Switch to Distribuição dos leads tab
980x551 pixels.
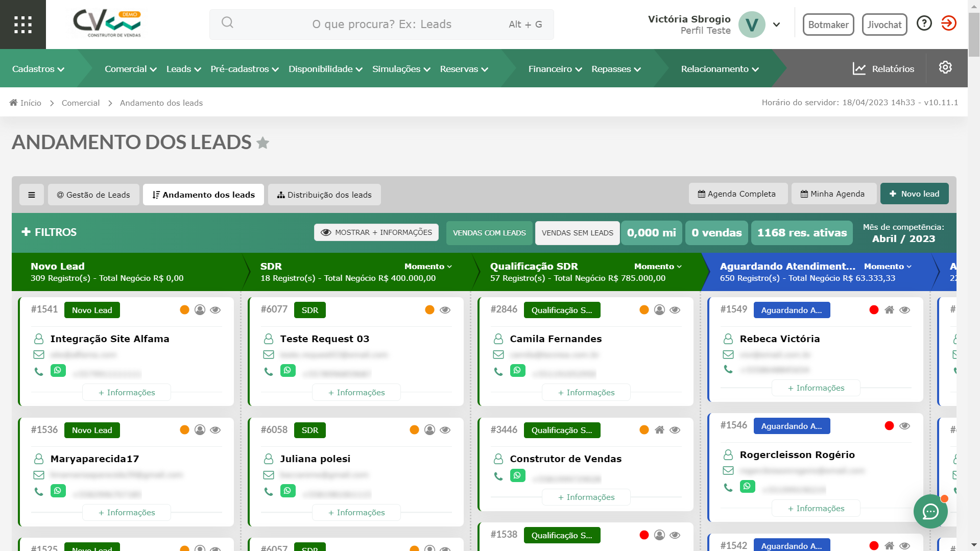[324, 195]
